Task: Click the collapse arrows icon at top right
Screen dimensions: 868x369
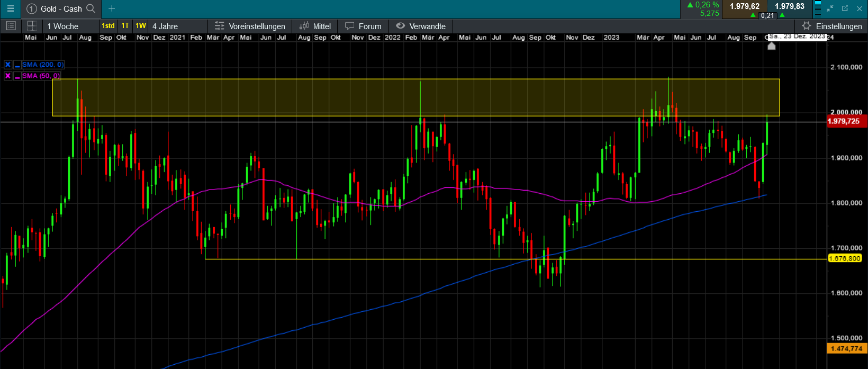Action: click(x=830, y=8)
